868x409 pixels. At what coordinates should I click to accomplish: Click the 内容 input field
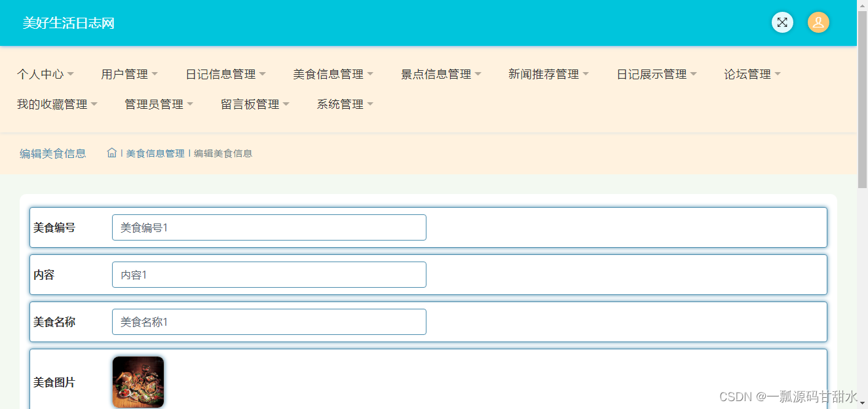coord(269,275)
